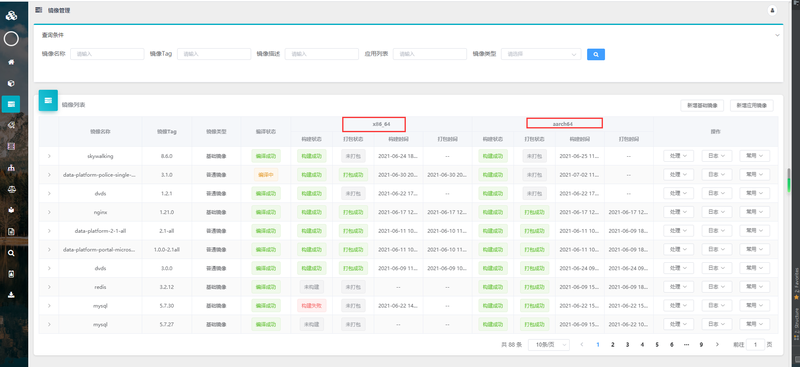Click the cube icon below Home in sidebar
Screen dimensions: 800x367
tap(11, 83)
